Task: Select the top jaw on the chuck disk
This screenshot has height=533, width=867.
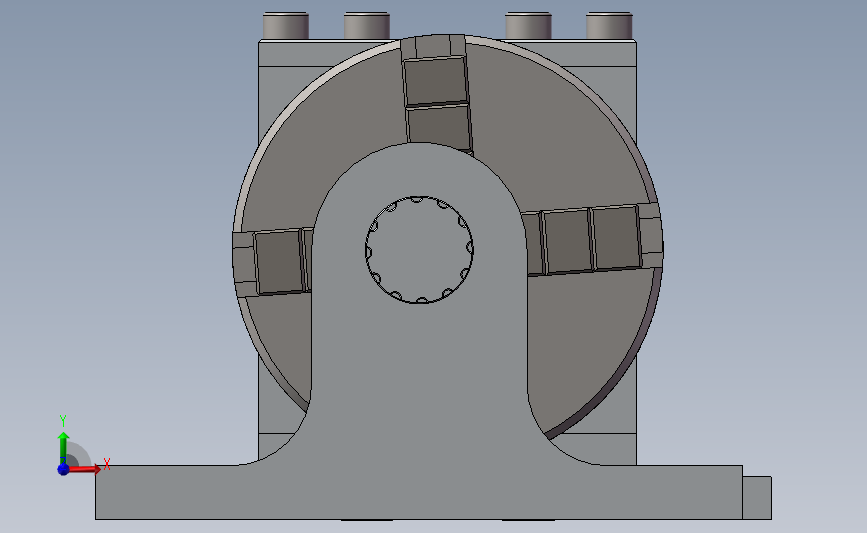Action: tap(436, 93)
